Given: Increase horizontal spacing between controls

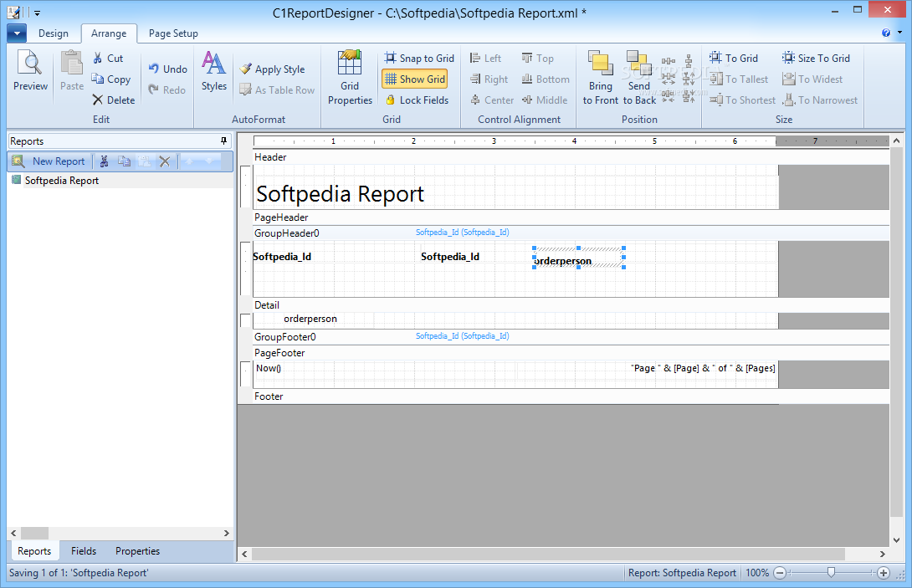Looking at the screenshot, I should (669, 79).
